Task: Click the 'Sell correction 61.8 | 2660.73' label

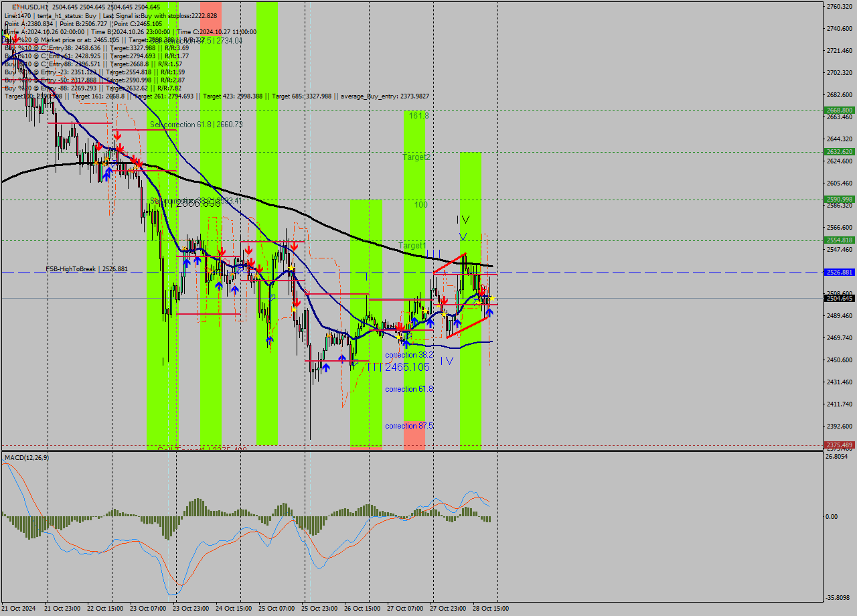Action: 196,125
